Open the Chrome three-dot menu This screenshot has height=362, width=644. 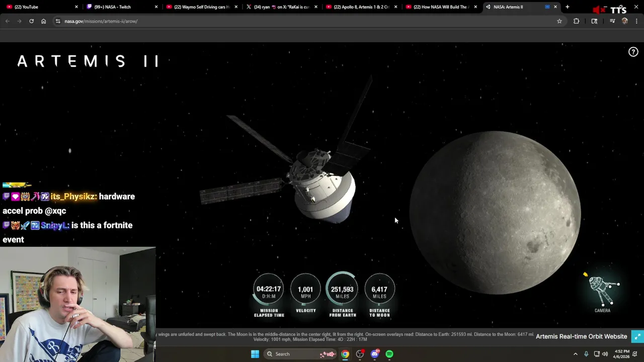coord(636,21)
